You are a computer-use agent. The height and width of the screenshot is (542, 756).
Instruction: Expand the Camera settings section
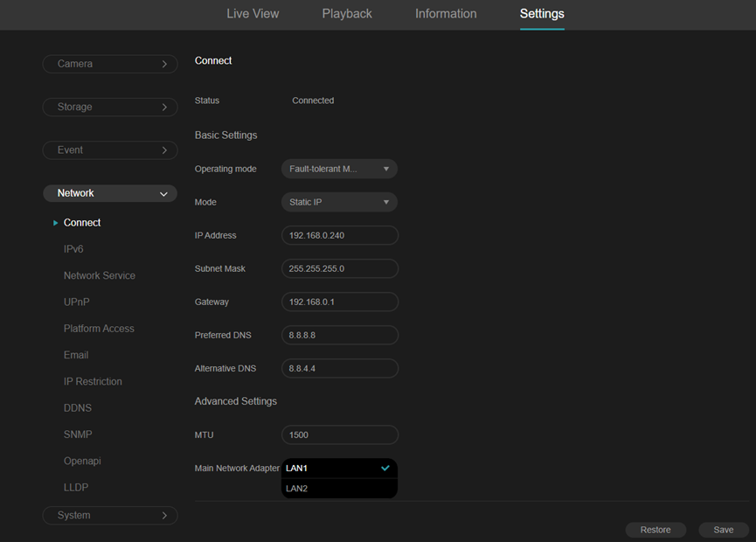point(110,64)
